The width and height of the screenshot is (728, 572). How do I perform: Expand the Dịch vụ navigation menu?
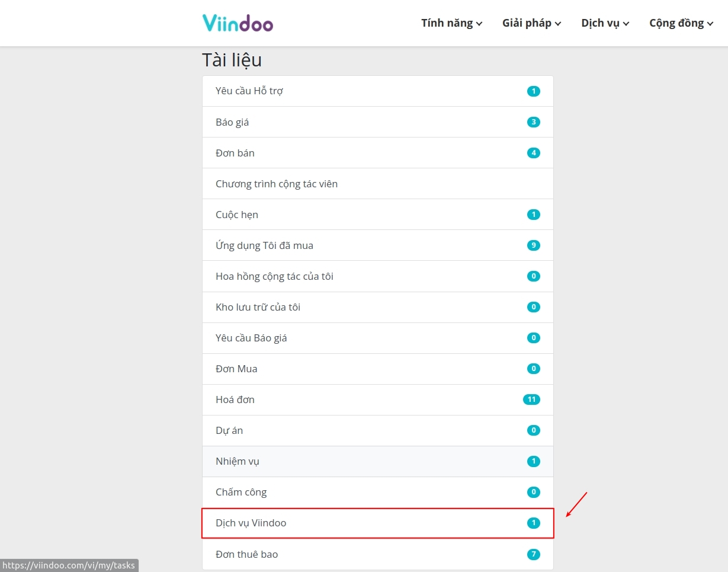point(605,23)
